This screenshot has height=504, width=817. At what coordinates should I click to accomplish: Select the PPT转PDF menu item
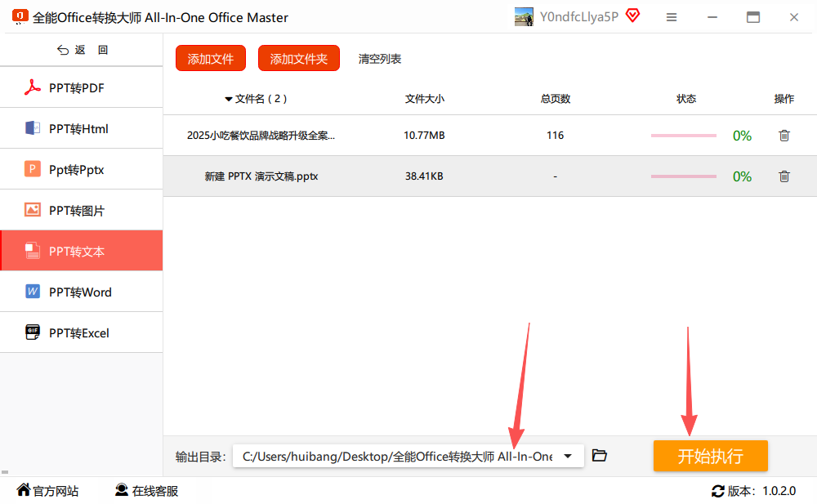pyautogui.click(x=81, y=87)
